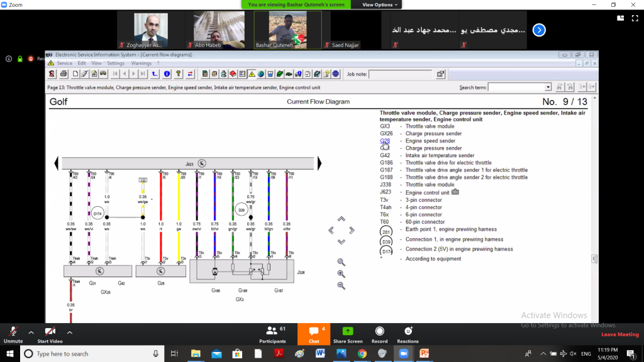
Task: Click the blank new document toolbar icon
Action: click(75, 74)
